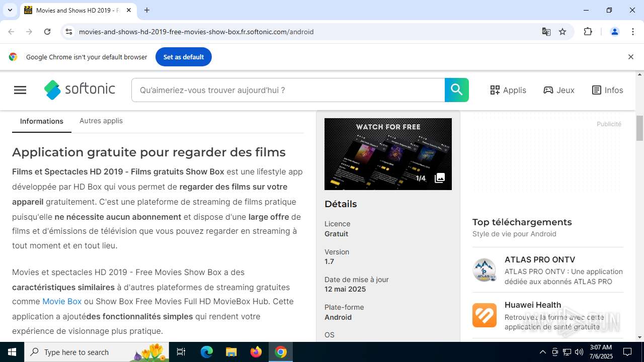
Task: Open the Applis section
Action: pyautogui.click(x=508, y=90)
